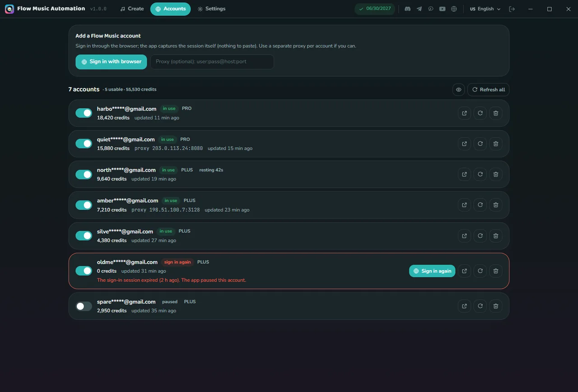Delete the amber*****@gmail.com account

click(496, 205)
